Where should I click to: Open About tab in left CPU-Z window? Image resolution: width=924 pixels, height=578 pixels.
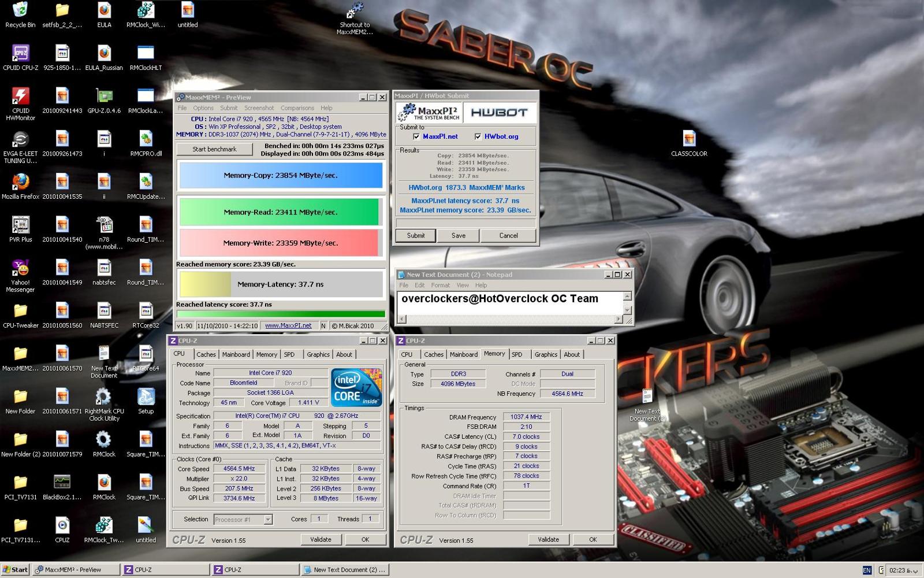point(344,354)
